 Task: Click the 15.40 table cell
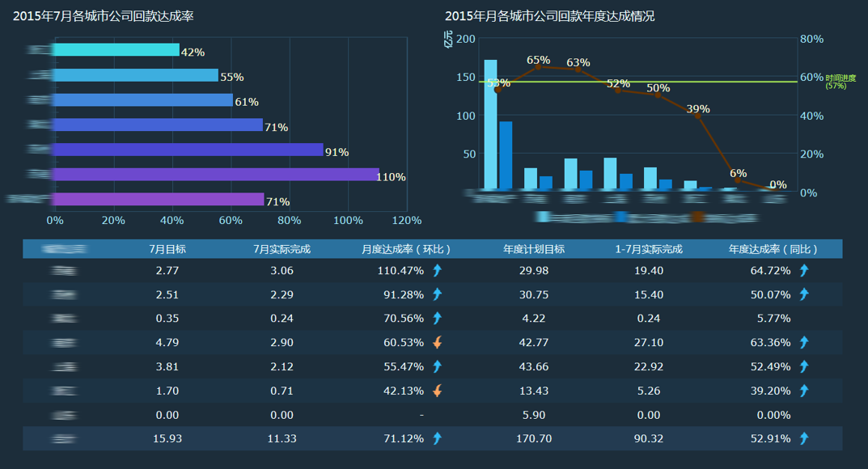tap(648, 294)
